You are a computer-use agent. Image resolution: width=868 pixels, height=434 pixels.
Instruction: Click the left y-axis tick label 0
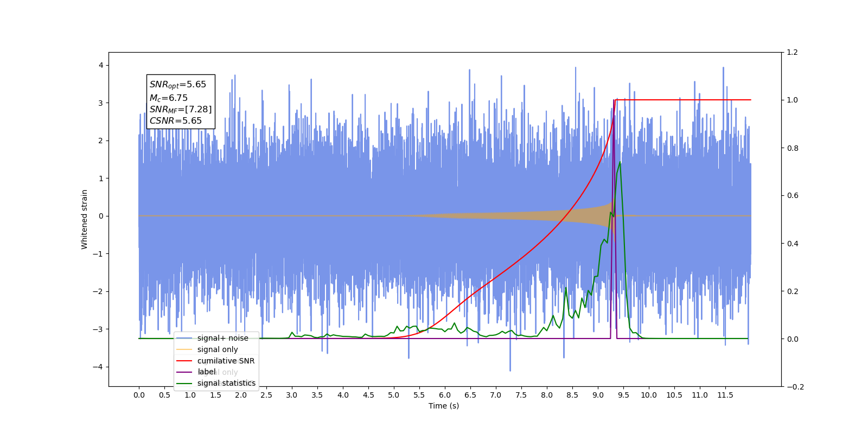click(x=101, y=216)
